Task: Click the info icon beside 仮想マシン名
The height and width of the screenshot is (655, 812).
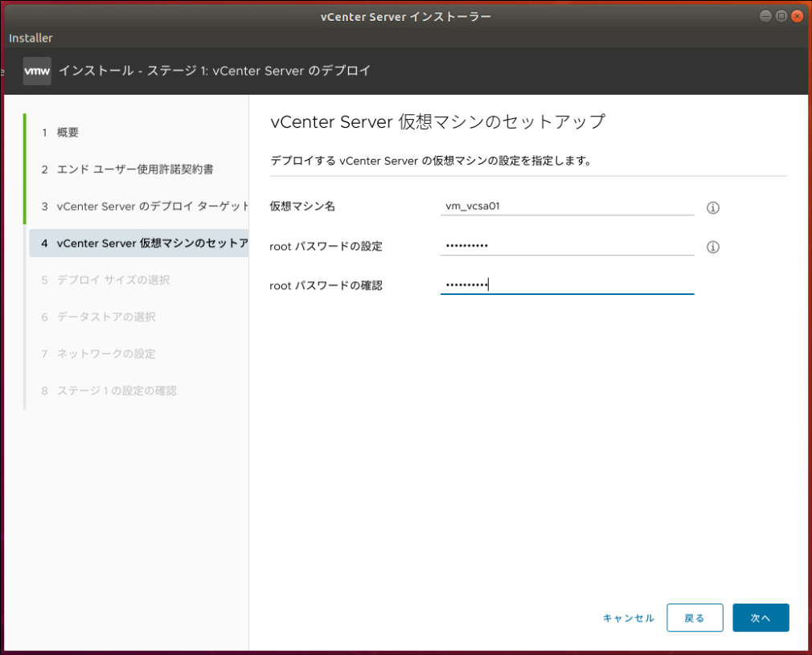Action: click(712, 207)
